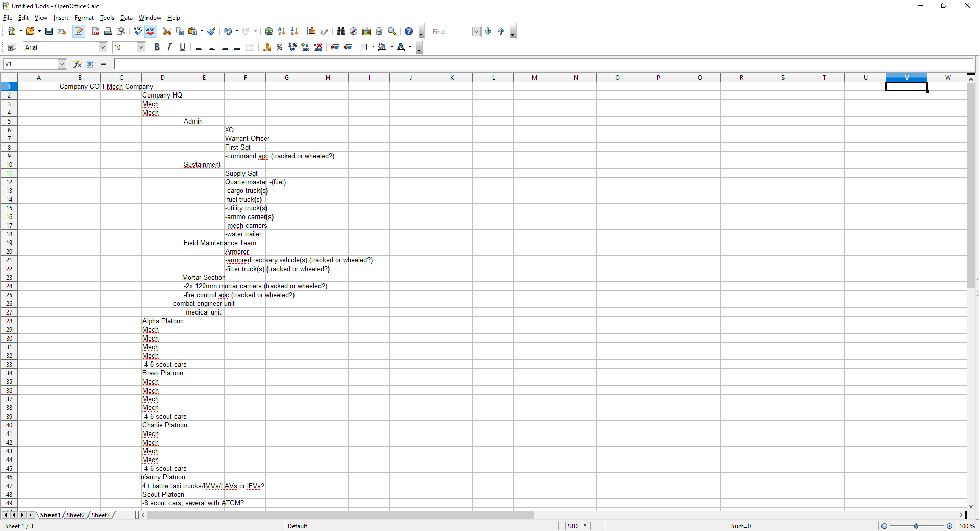980x531 pixels.
Task: Cut selection with scissors icon
Action: (x=167, y=31)
